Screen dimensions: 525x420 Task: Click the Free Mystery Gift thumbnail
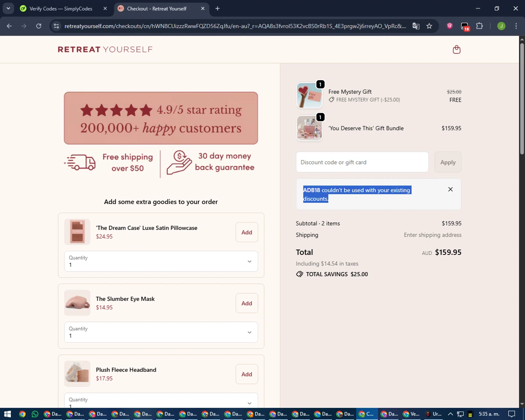tap(309, 96)
